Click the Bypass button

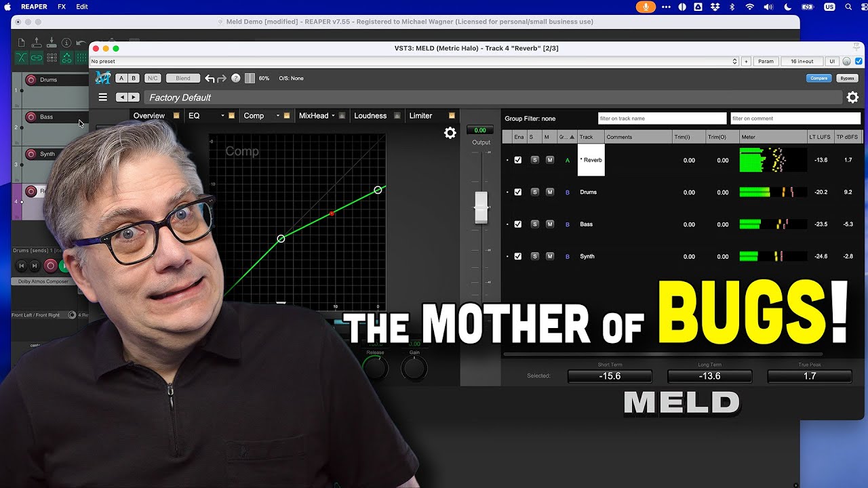coord(848,78)
